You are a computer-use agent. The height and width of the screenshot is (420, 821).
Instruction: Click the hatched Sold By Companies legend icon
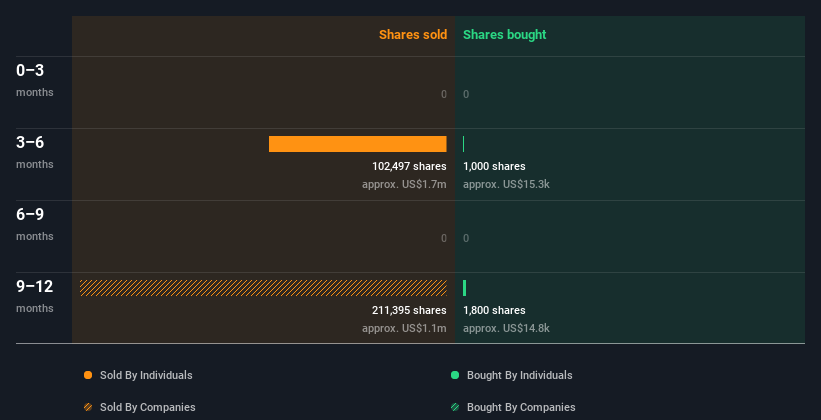88,407
